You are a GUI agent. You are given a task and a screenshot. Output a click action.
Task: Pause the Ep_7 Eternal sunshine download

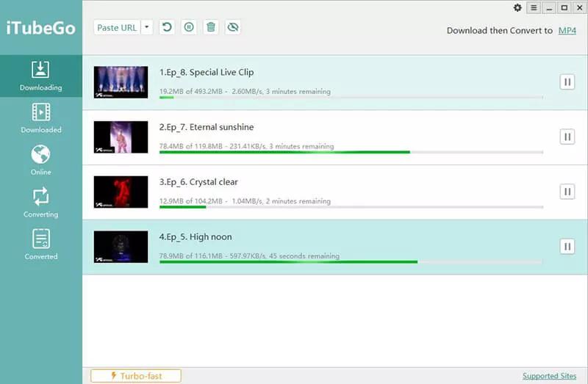coord(567,137)
